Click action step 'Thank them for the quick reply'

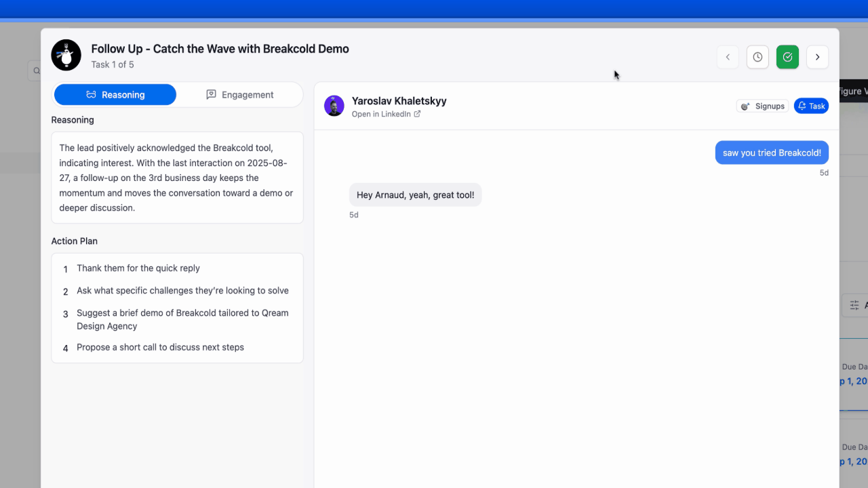pos(138,268)
